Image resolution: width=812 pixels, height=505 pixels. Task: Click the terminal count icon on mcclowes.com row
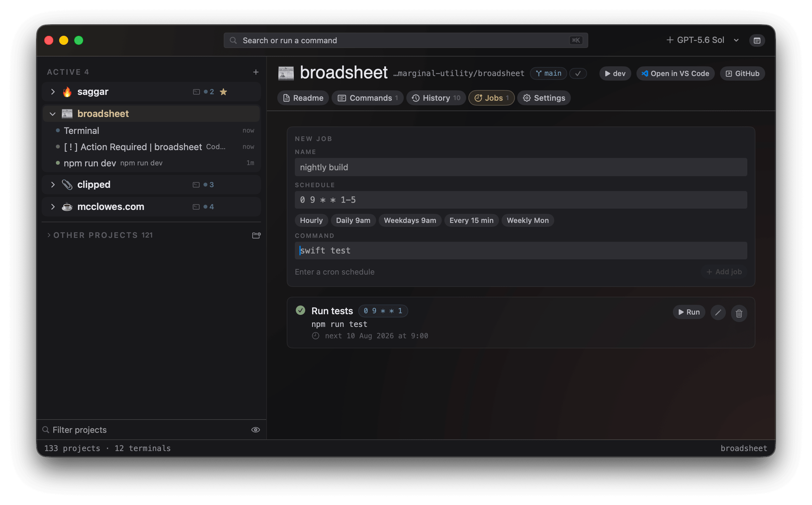[x=196, y=207]
